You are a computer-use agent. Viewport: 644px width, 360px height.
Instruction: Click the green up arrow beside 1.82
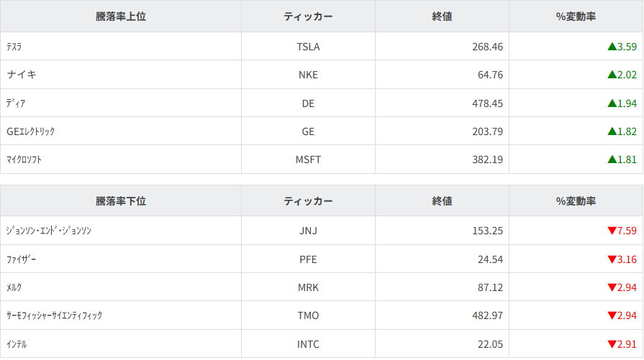(x=612, y=131)
